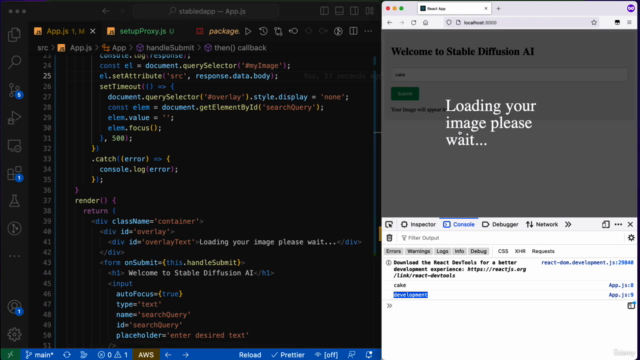Open a new Firefox tab
Screen dimensions: 640x360
pyautogui.click(x=498, y=8)
